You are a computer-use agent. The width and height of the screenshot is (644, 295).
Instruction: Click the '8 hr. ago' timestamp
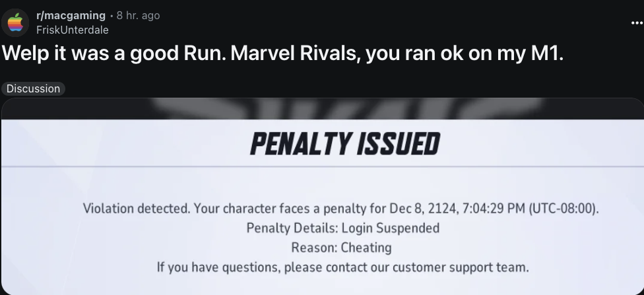tap(137, 15)
